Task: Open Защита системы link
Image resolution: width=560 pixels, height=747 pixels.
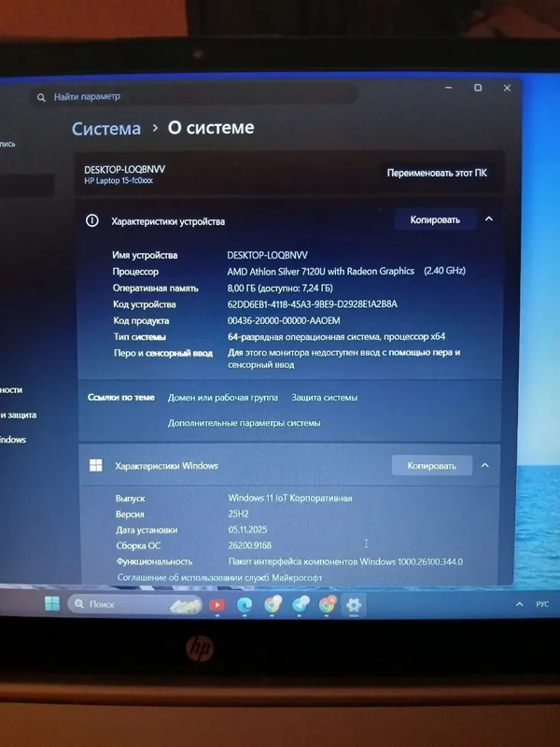Action: pos(324,398)
